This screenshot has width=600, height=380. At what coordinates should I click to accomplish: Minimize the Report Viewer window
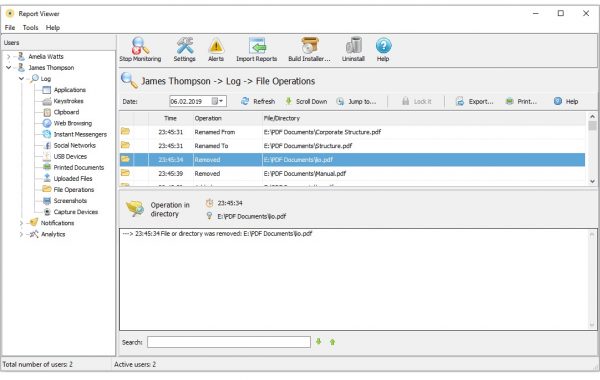(x=536, y=13)
